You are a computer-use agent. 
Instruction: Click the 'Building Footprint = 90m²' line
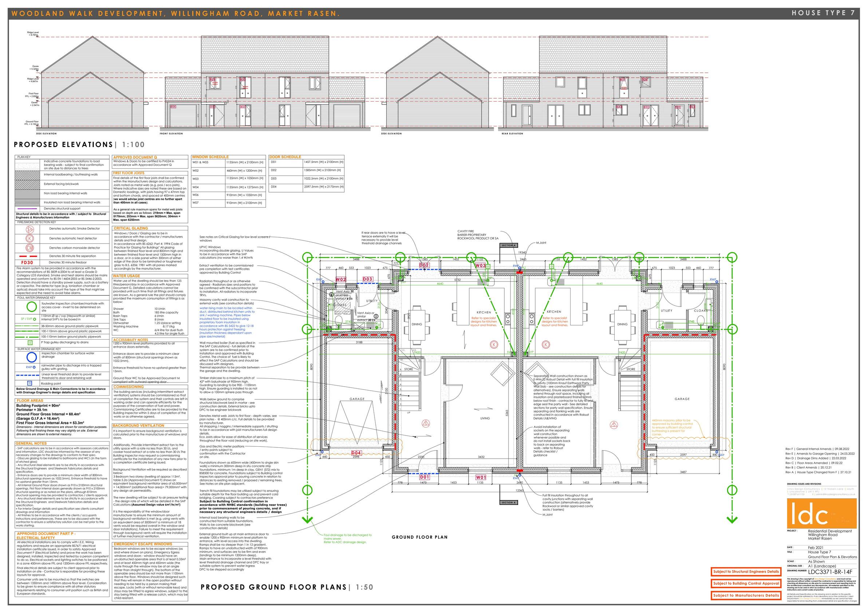pos(38,406)
